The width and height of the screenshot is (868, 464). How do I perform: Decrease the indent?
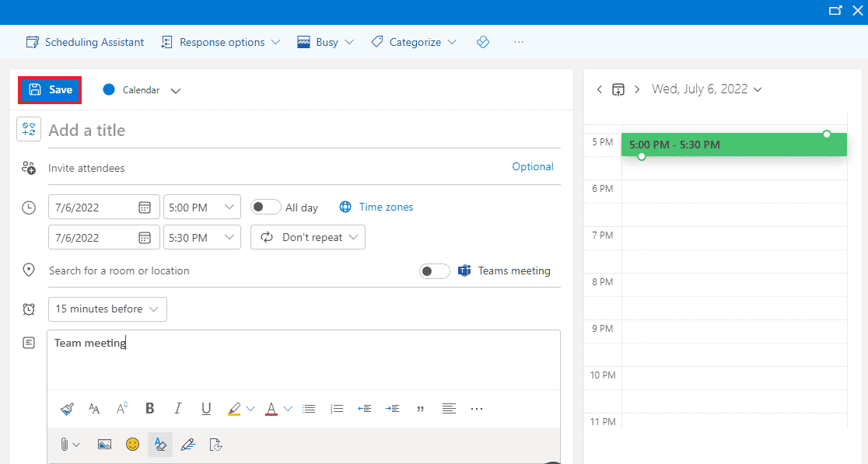point(364,409)
